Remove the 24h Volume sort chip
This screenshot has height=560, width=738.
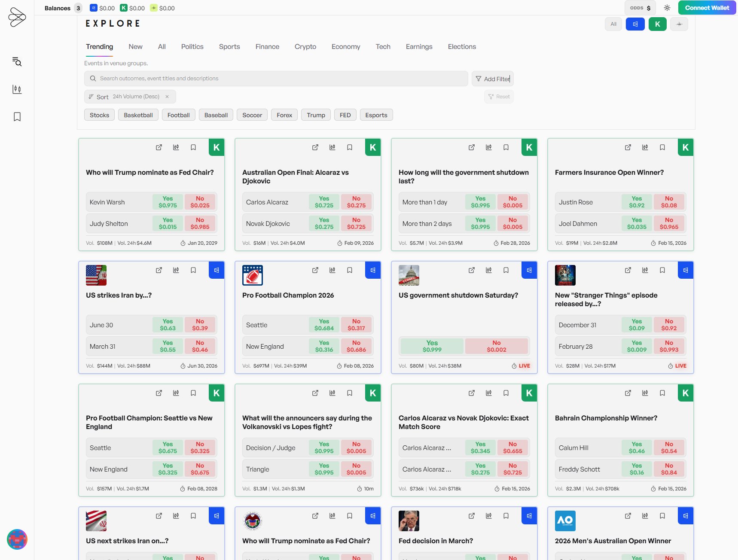pos(167,97)
